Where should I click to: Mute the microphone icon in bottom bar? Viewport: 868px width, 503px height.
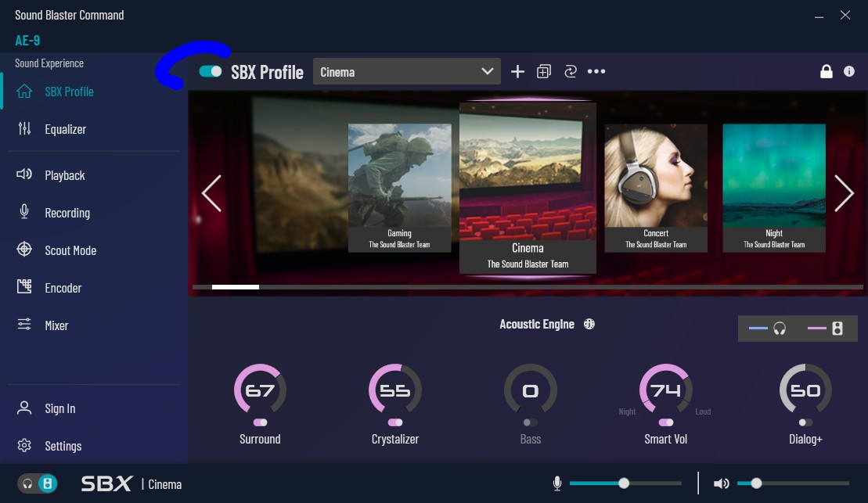[x=557, y=483]
